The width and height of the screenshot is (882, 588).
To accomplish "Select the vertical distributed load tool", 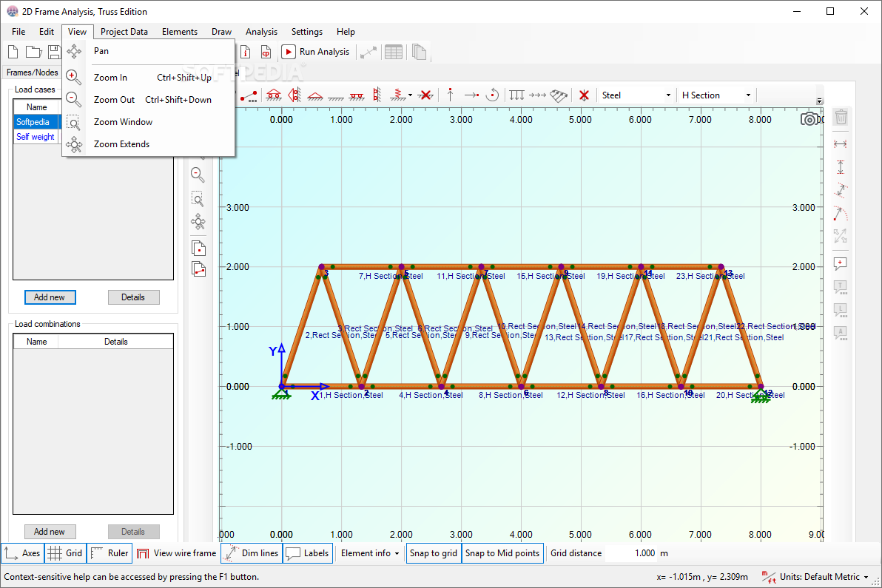I will tap(517, 95).
